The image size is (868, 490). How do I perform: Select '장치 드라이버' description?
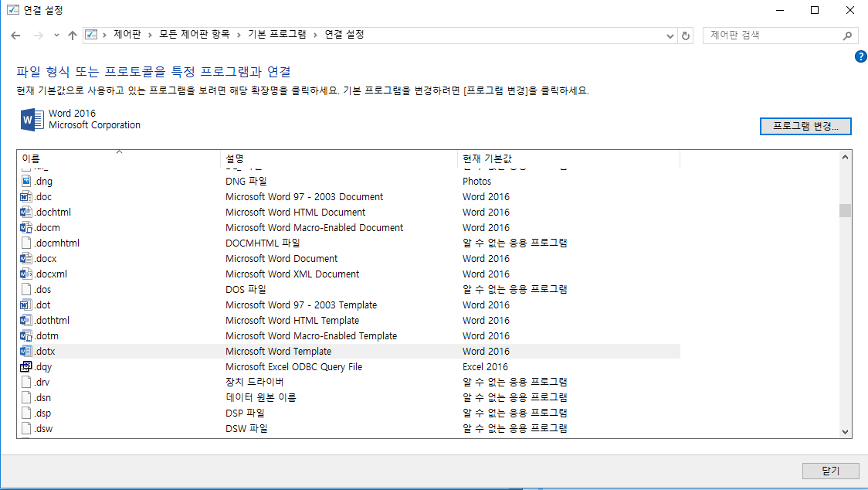point(254,382)
